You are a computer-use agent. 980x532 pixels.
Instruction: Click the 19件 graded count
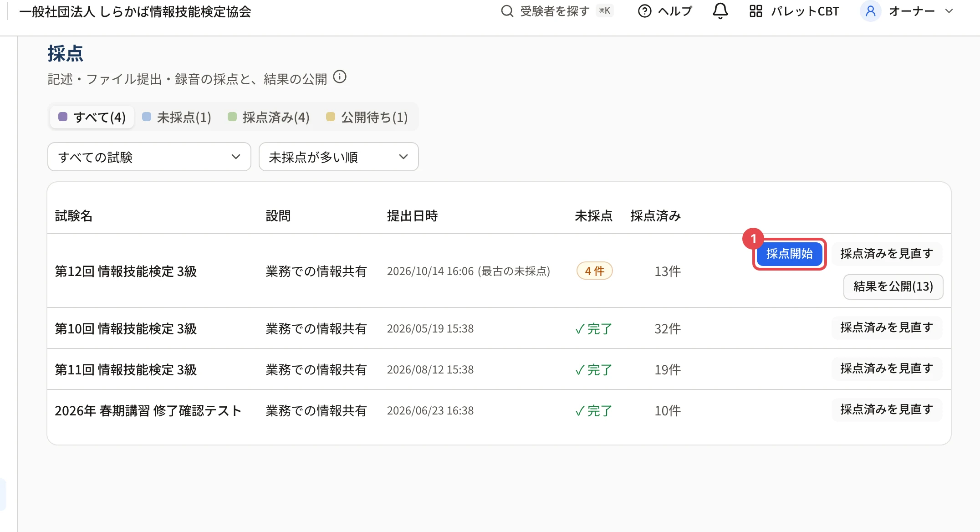(x=667, y=370)
